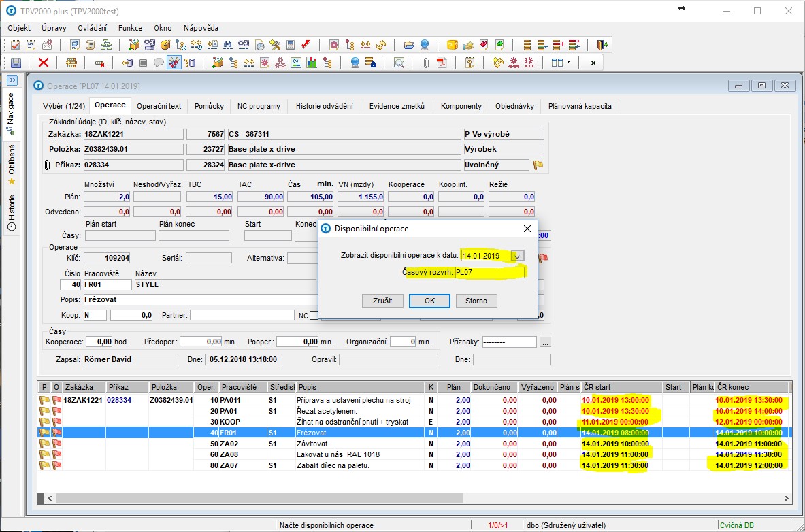Screen dimensions: 805x532
Task: Click the colorful bar chart icon
Action: pyautogui.click(x=312, y=63)
